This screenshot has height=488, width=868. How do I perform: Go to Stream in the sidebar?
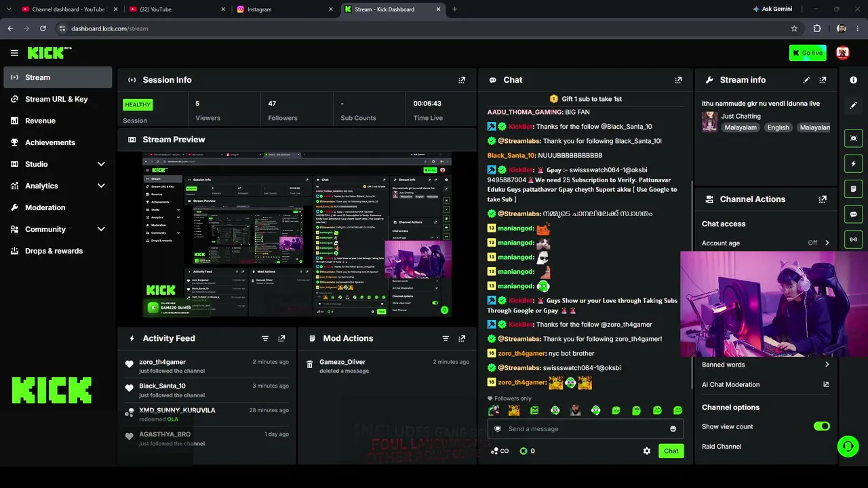coord(58,77)
